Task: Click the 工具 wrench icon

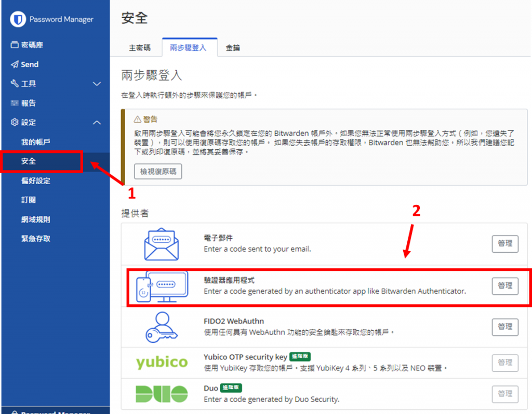Action: click(x=15, y=83)
